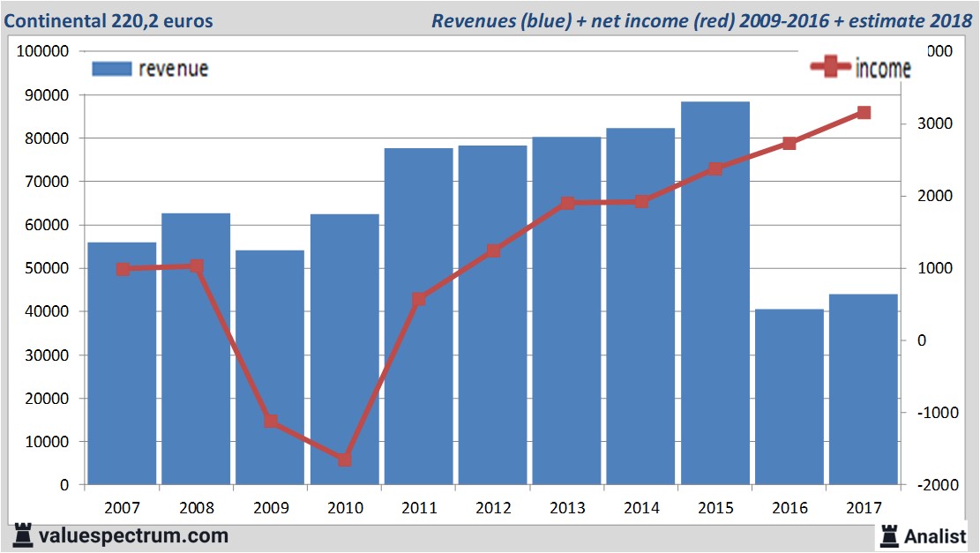
Task: Click the 'Analist' label
Action: 935,536
